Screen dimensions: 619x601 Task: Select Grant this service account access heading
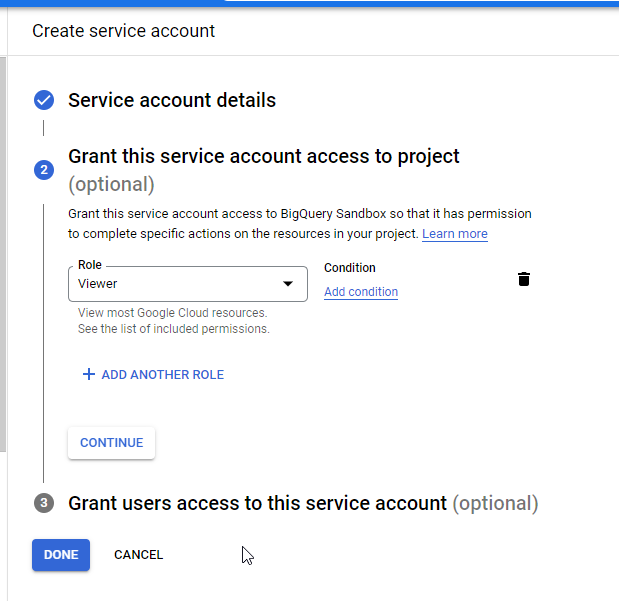[263, 157]
